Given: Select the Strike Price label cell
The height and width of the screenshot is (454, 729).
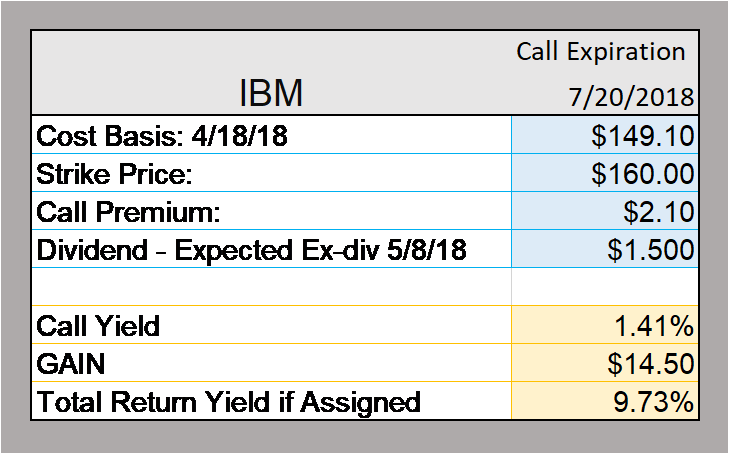Looking at the screenshot, I should click(x=272, y=173).
